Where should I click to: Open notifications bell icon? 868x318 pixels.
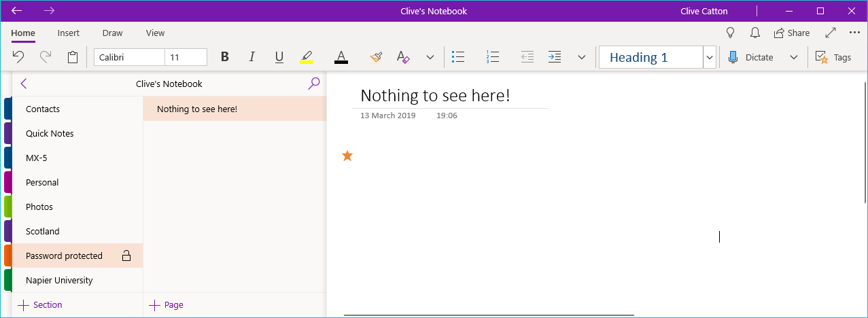(754, 33)
